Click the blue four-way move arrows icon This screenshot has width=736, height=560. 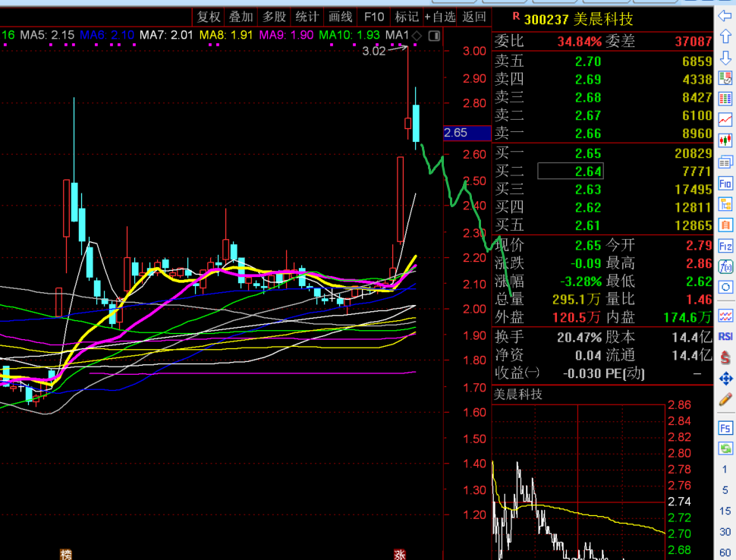(725, 379)
